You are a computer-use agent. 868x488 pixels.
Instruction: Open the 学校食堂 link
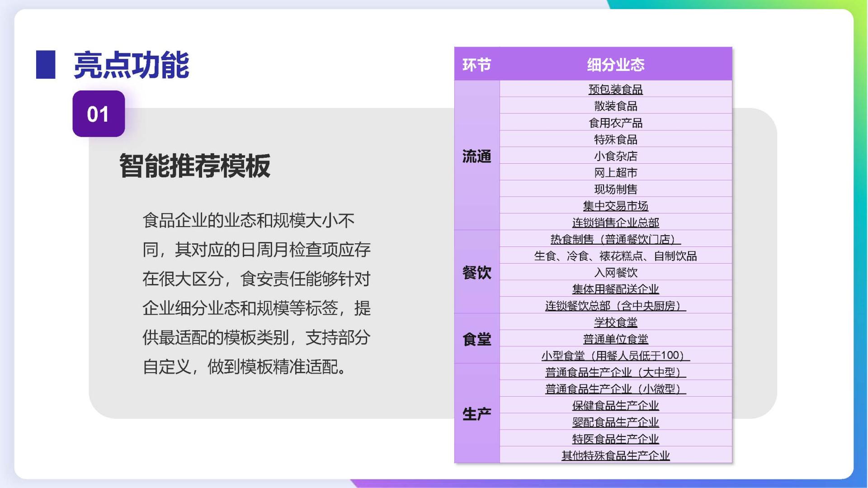pos(615,322)
